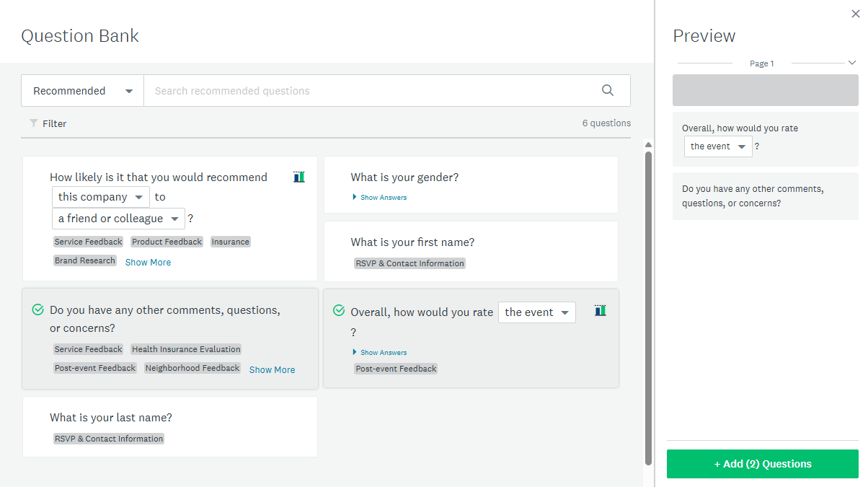
Task: Click the search magnifier icon
Action: click(x=608, y=90)
